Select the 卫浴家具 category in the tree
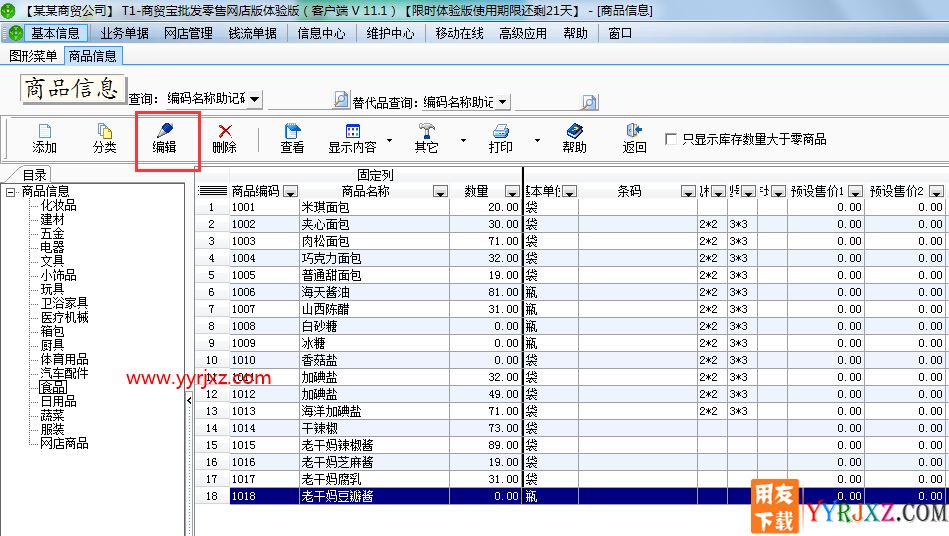This screenshot has height=536, width=949. [x=64, y=303]
